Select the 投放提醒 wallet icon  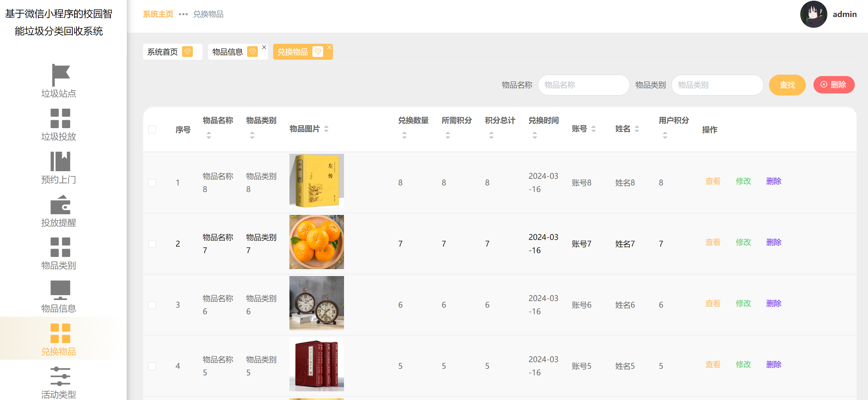tap(60, 205)
